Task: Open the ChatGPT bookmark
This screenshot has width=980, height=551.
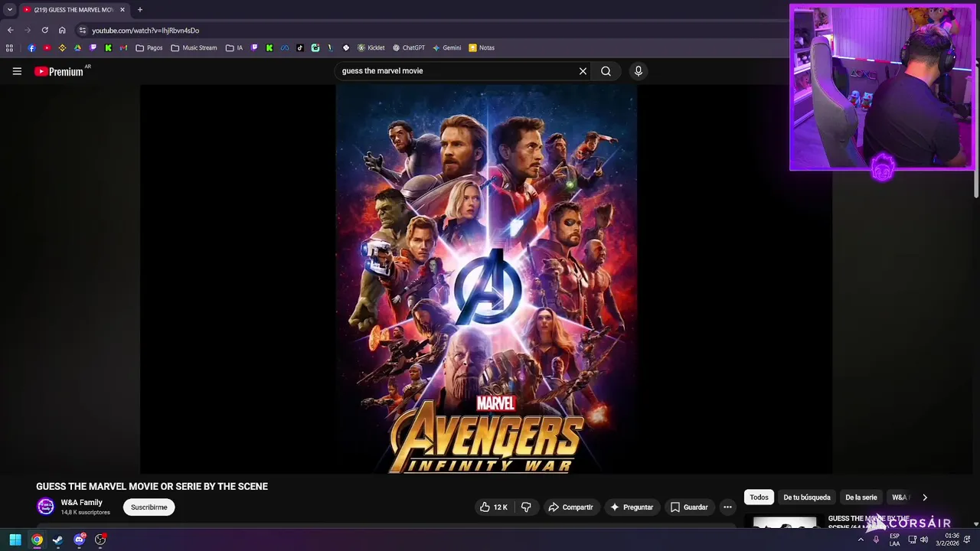Action: [x=409, y=48]
